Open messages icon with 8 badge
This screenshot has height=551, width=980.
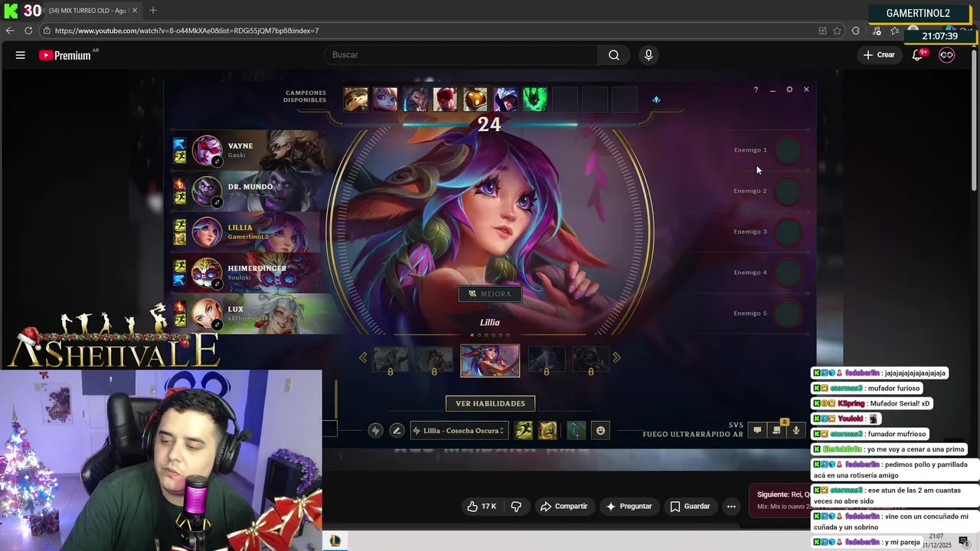click(x=776, y=430)
